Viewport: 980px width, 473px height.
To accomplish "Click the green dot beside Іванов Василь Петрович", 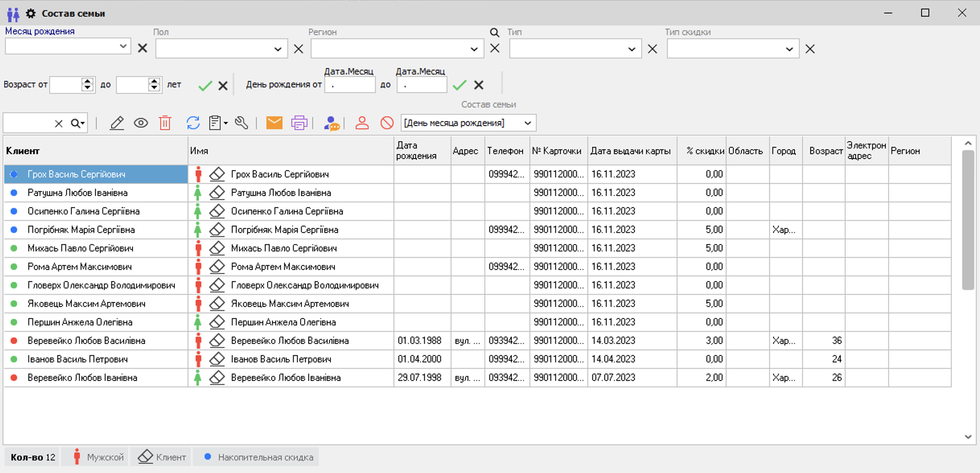I will coord(14,359).
